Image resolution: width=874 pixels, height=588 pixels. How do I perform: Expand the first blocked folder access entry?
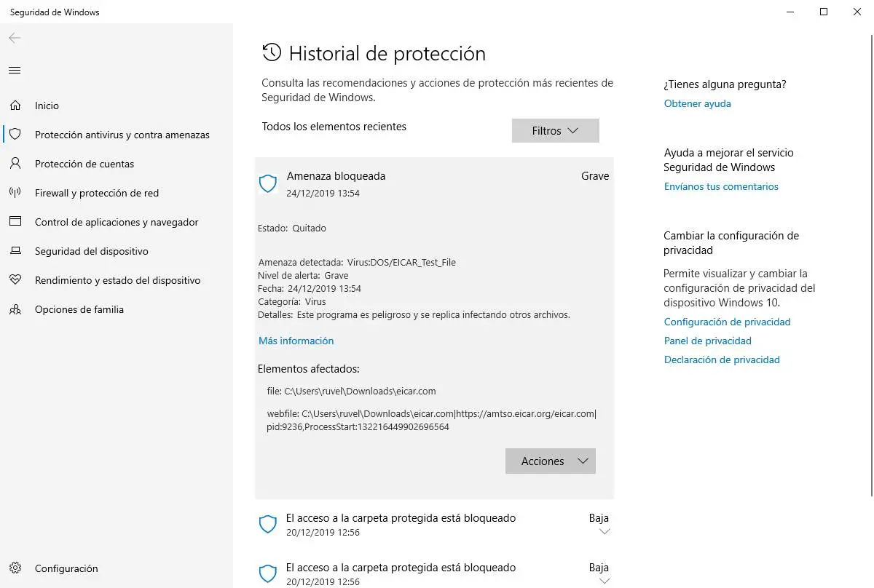(x=604, y=532)
